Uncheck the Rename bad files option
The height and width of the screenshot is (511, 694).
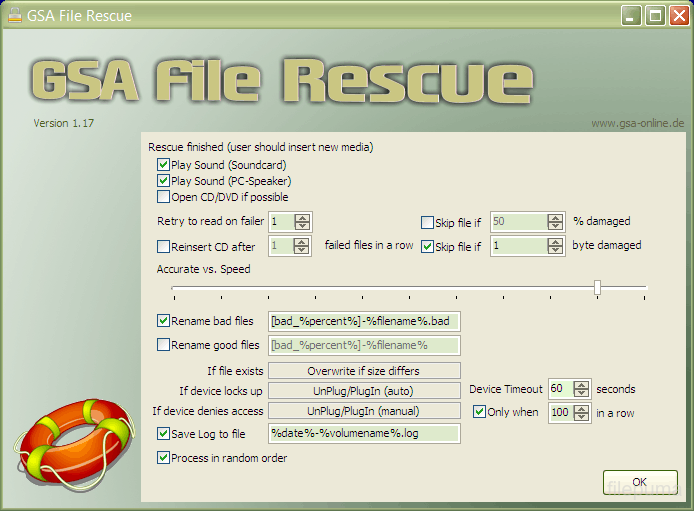[x=164, y=321]
